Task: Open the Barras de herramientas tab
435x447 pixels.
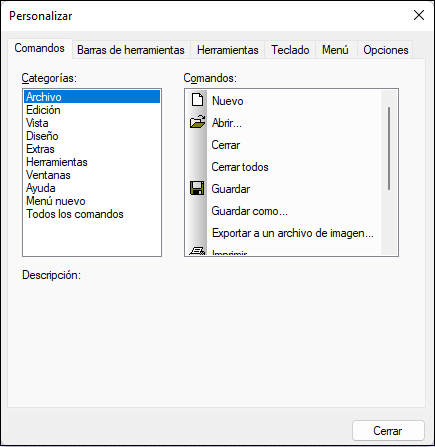Action: (x=131, y=50)
